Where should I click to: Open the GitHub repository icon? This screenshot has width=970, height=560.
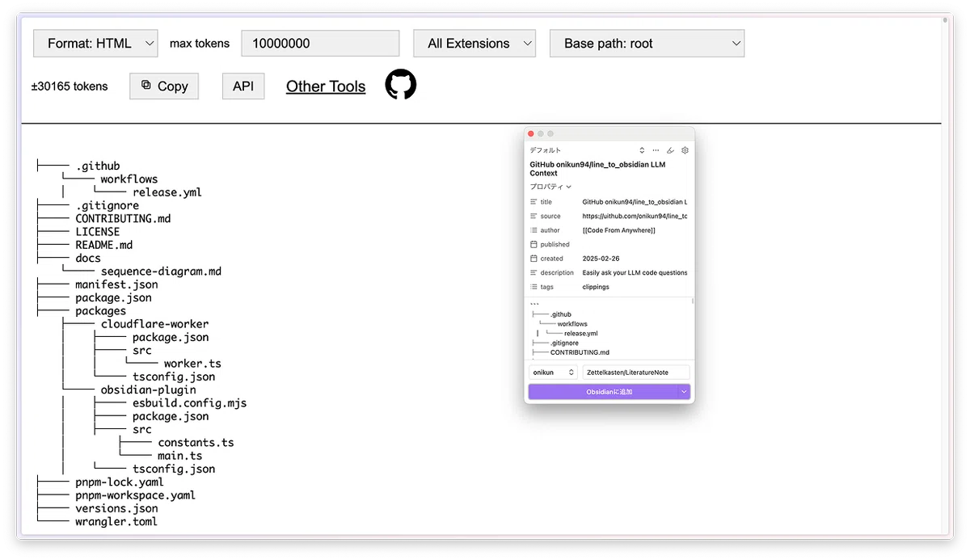pyautogui.click(x=400, y=84)
